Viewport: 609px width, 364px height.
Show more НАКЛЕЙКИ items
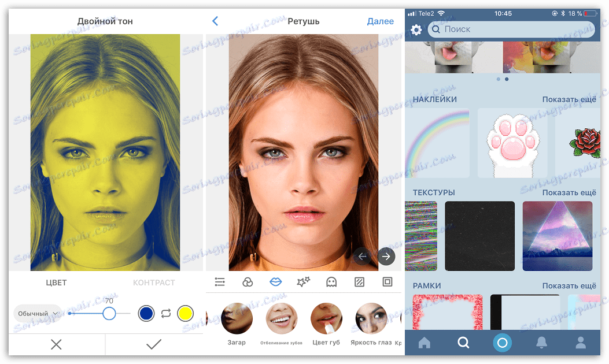(x=569, y=99)
